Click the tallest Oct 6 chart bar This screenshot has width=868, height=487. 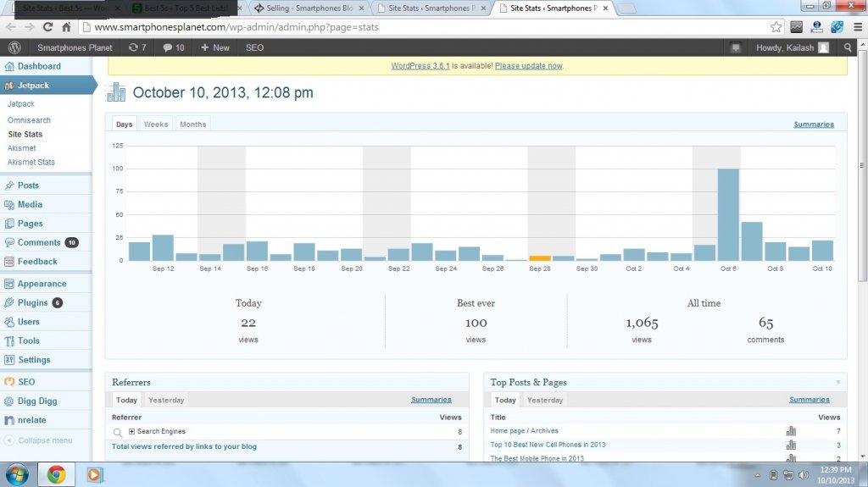(728, 214)
